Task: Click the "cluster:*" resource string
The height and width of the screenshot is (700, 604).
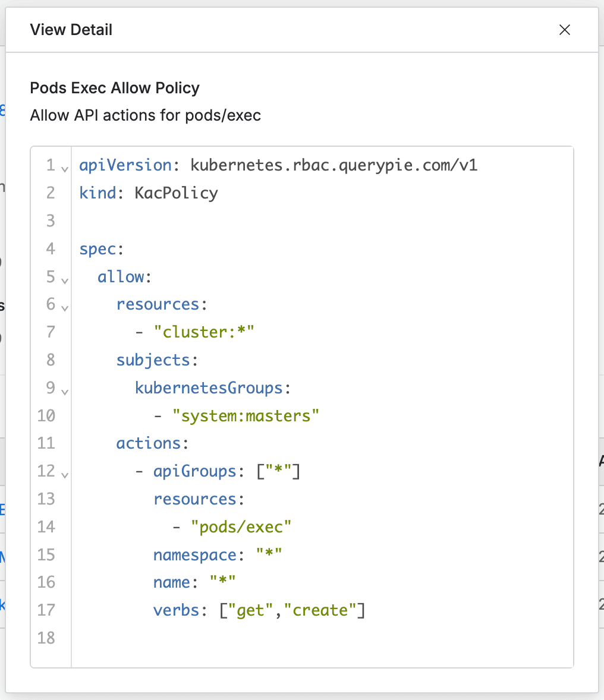Action: (204, 332)
